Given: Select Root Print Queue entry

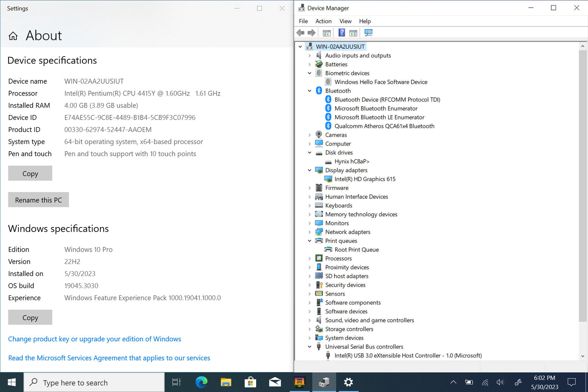Looking at the screenshot, I should (x=356, y=249).
